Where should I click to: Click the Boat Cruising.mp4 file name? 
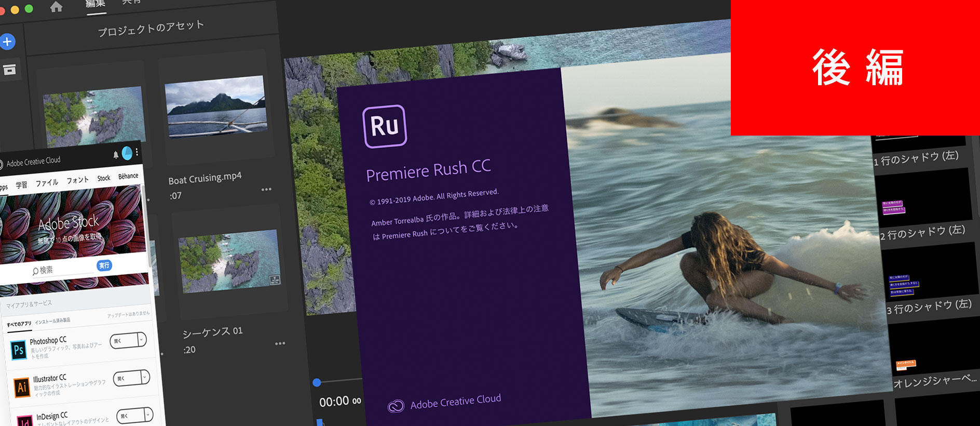205,178
